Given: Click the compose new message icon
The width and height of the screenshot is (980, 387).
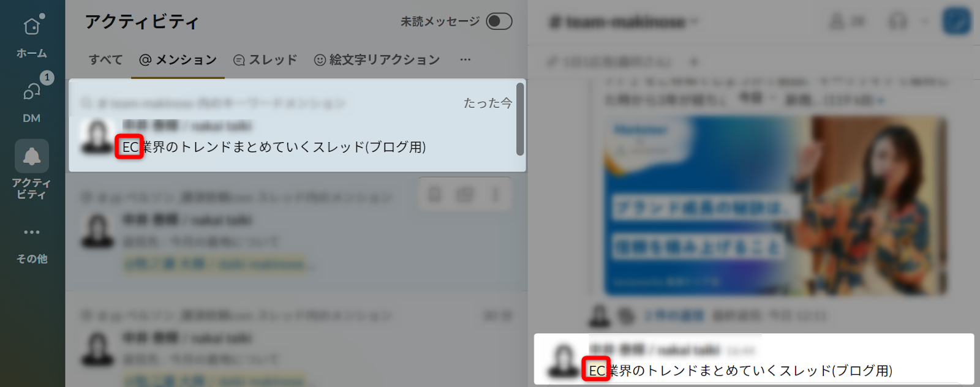Looking at the screenshot, I should point(957,21).
